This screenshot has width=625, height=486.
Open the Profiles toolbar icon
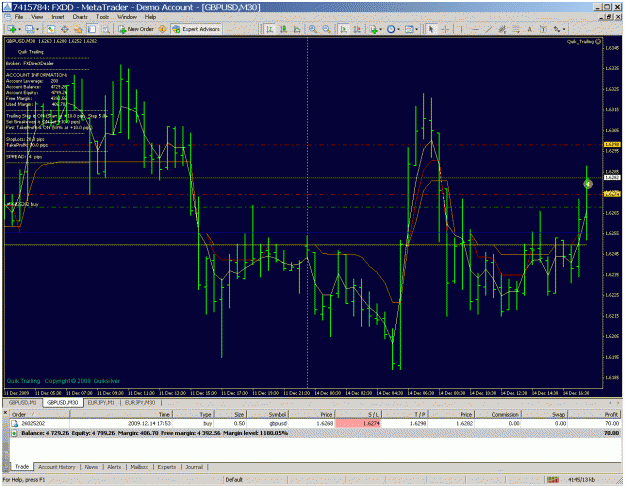pos(29,29)
